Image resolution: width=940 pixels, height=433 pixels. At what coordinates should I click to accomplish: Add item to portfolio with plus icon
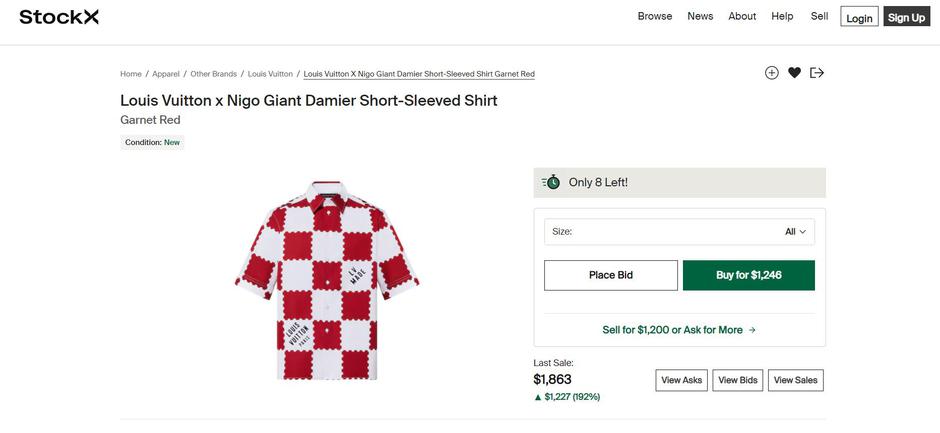tap(771, 73)
